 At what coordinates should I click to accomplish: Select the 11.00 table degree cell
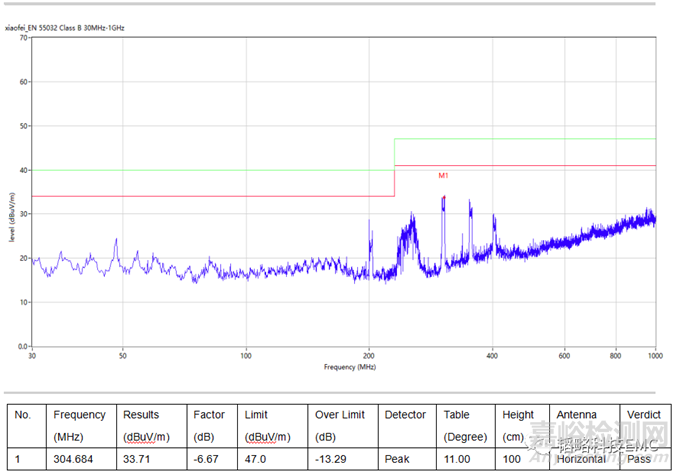(x=457, y=458)
